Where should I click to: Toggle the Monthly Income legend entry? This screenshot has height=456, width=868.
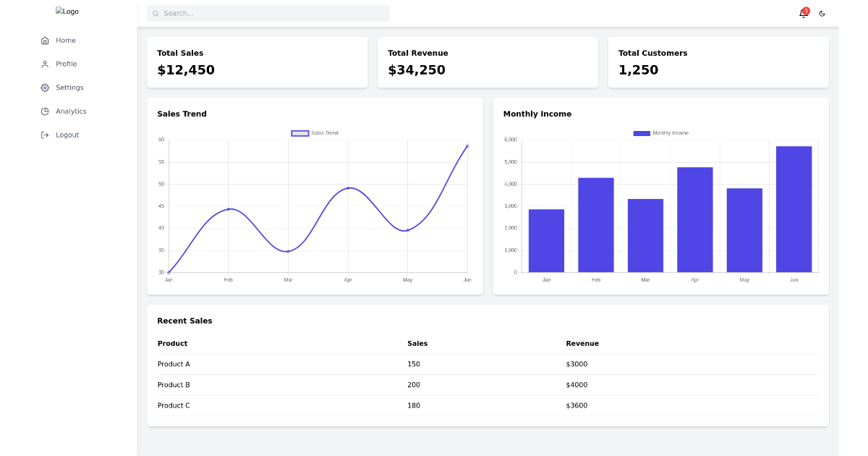click(x=662, y=133)
